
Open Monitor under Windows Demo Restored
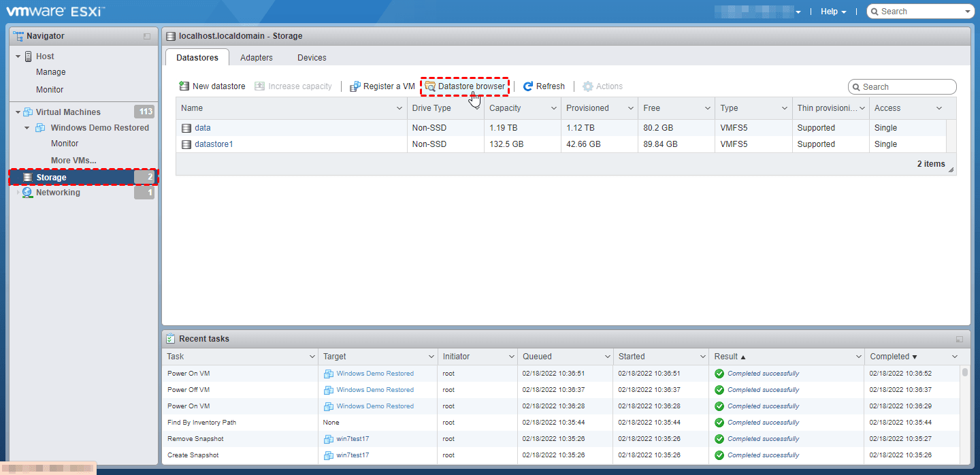coord(65,144)
